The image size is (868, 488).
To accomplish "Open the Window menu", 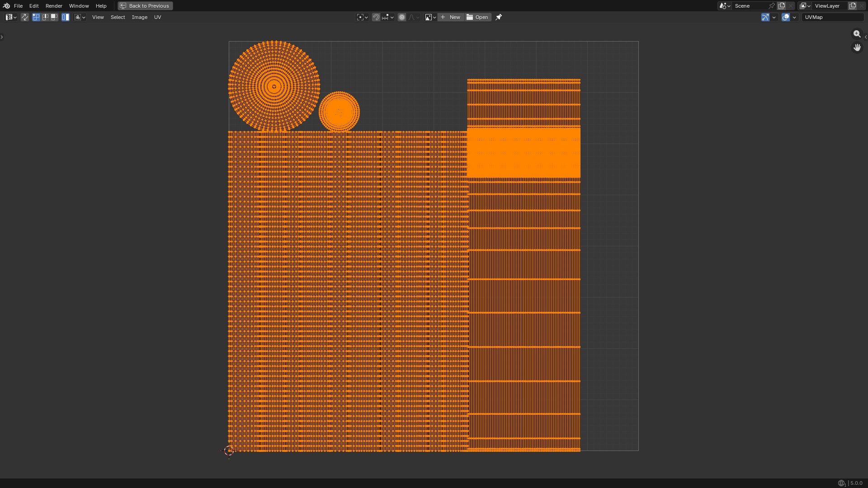I will pyautogui.click(x=79, y=6).
